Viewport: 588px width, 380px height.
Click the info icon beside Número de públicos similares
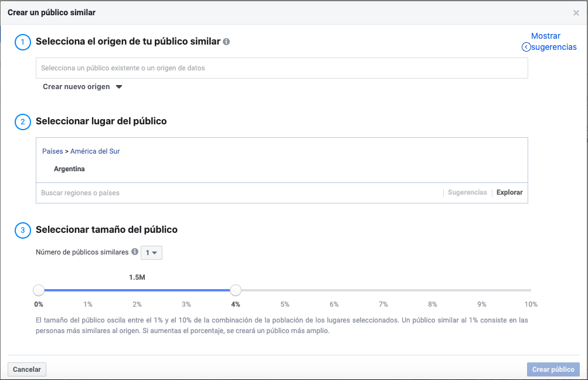click(136, 252)
